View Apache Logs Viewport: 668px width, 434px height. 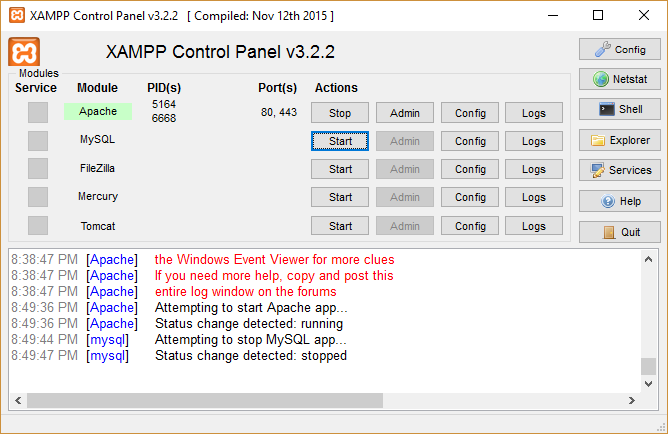(x=534, y=113)
